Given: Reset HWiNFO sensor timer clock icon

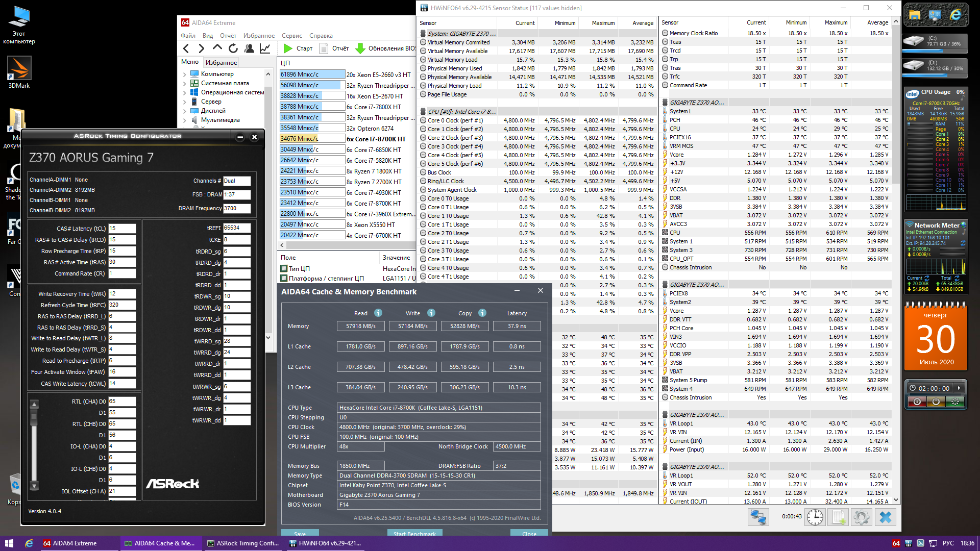Looking at the screenshot, I should pyautogui.click(x=815, y=517).
